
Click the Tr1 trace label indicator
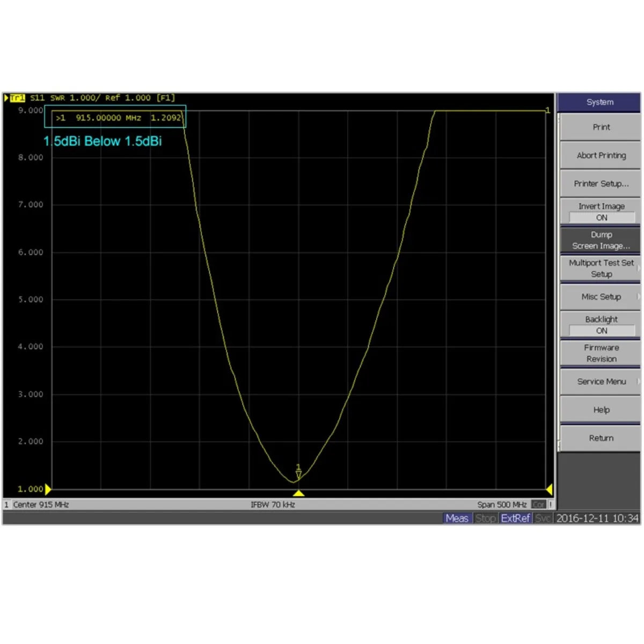[17, 98]
